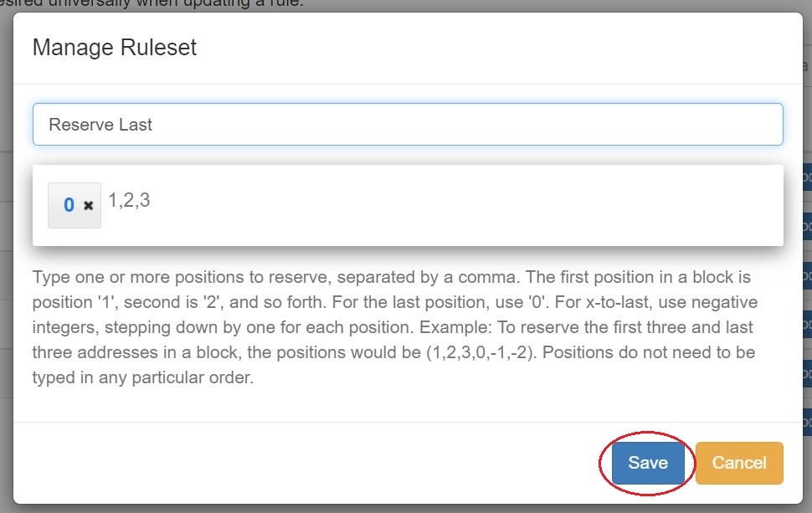
Task: Focus the "Reserve Last" ruleset name field
Action: 408,125
